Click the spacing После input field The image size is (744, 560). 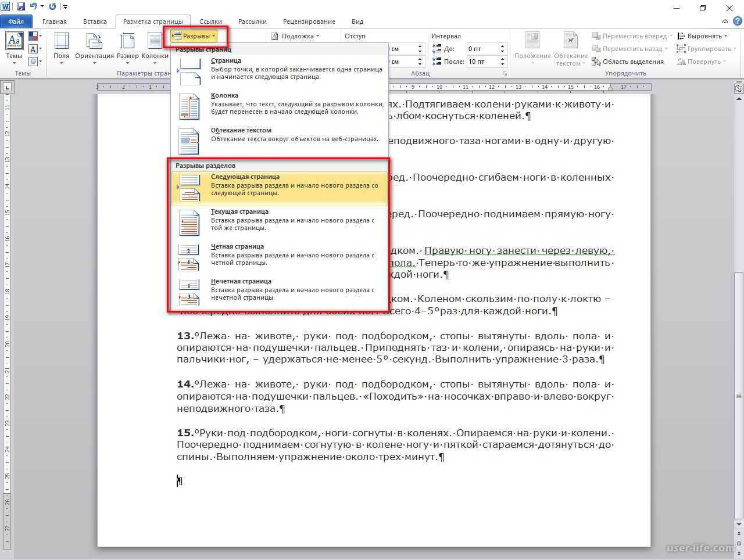coord(482,62)
